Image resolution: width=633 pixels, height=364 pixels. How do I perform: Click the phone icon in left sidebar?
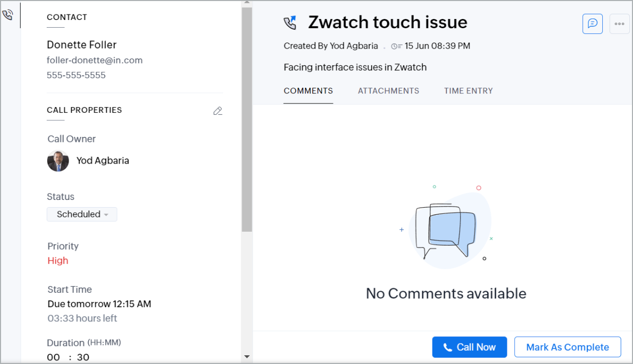(x=7, y=15)
